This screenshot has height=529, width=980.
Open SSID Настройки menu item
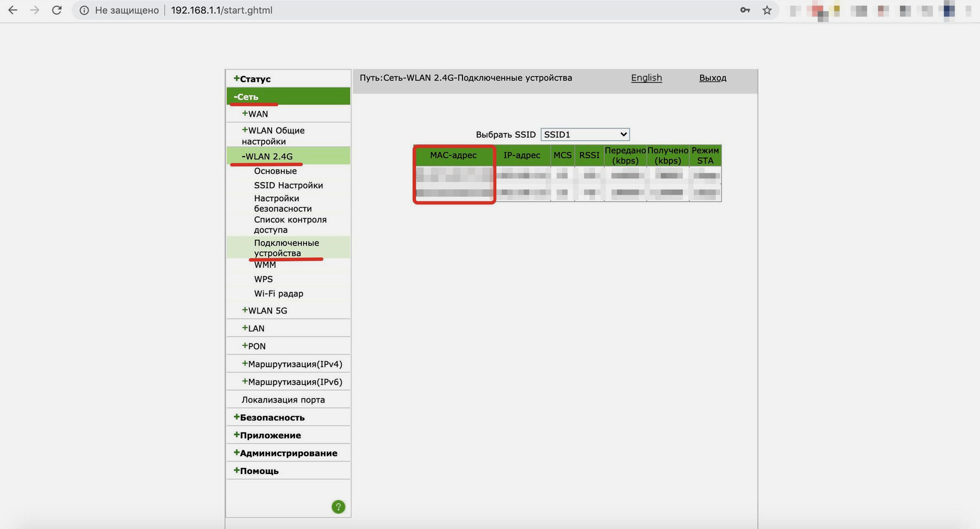288,185
